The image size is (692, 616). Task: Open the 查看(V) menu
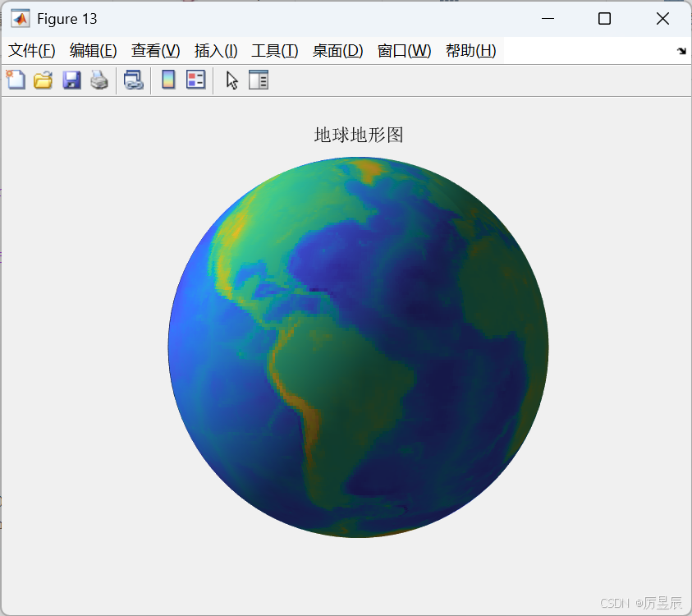155,51
